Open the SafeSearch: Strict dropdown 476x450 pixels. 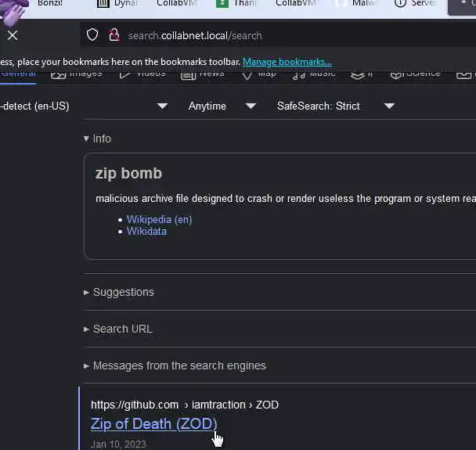pos(335,106)
